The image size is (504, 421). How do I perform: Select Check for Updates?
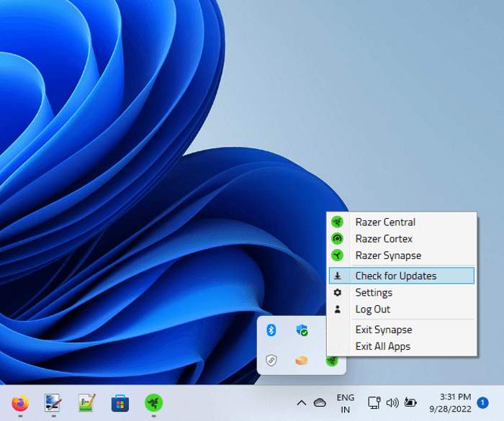point(395,276)
